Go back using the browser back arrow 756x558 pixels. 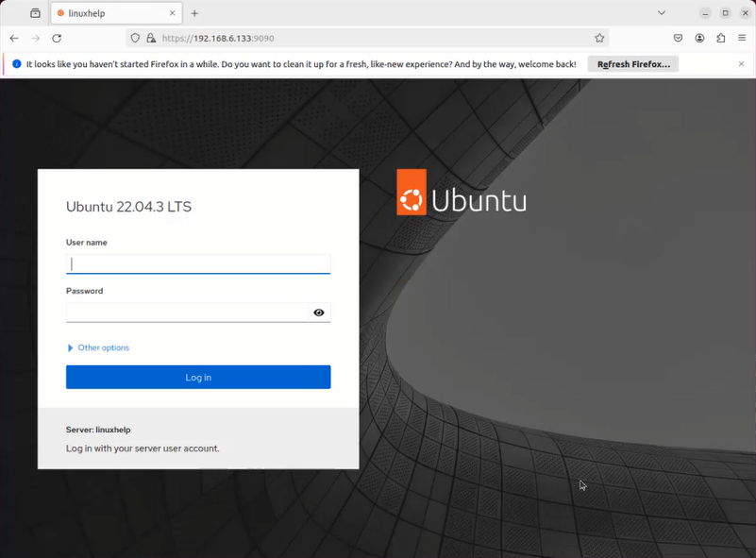[x=14, y=38]
